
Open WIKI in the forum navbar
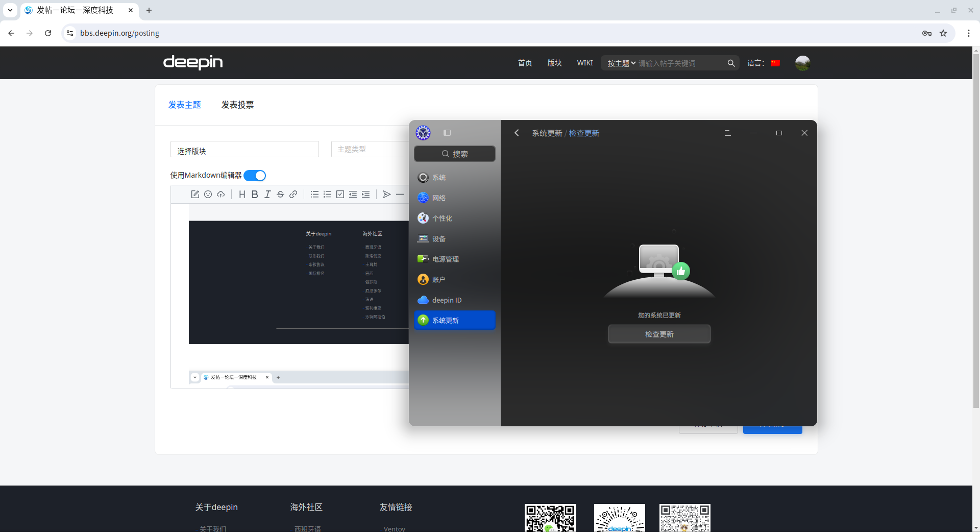click(x=585, y=63)
